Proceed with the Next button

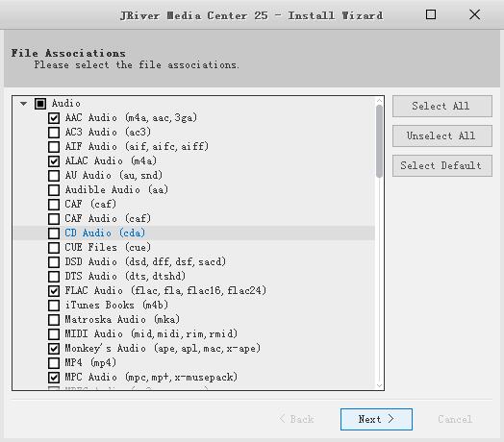(376, 419)
